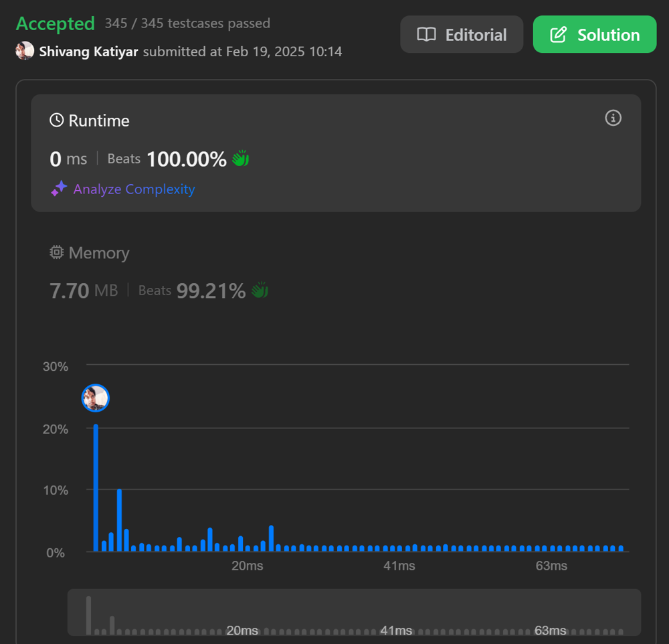Click the book icon on the Editorial button

pos(427,35)
